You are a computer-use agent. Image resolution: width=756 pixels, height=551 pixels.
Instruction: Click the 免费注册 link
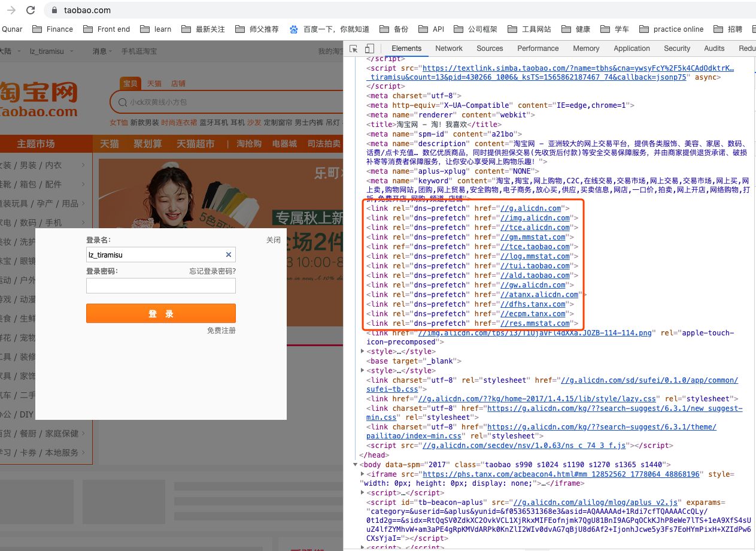pos(221,331)
